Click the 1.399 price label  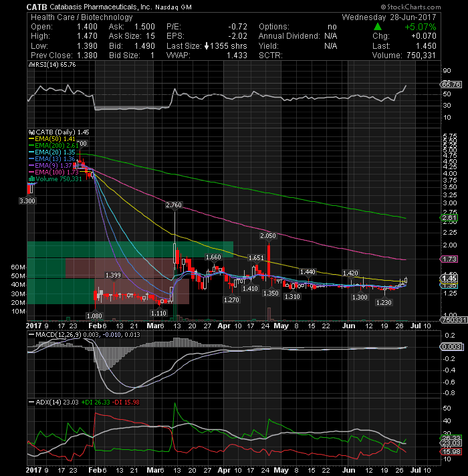(113, 275)
